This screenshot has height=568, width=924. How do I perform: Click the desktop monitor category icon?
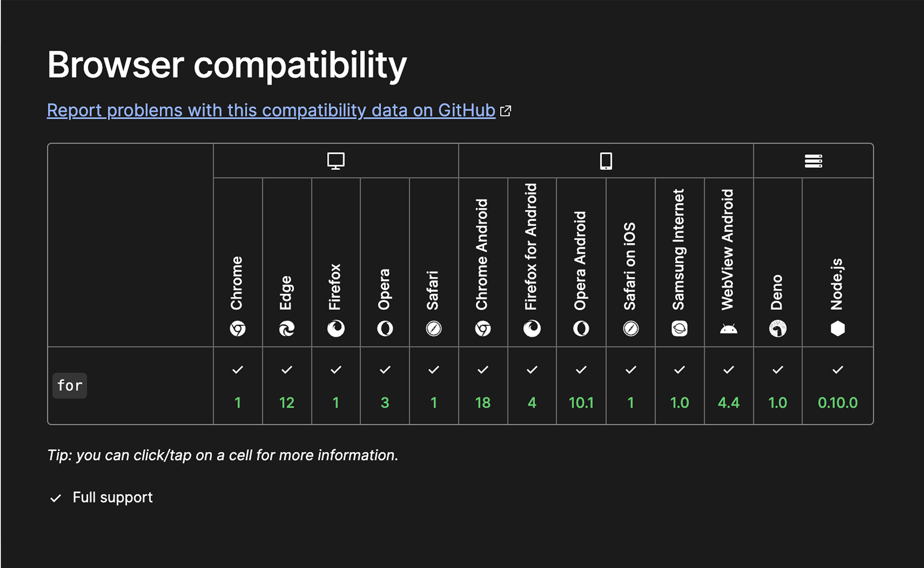pyautogui.click(x=336, y=161)
